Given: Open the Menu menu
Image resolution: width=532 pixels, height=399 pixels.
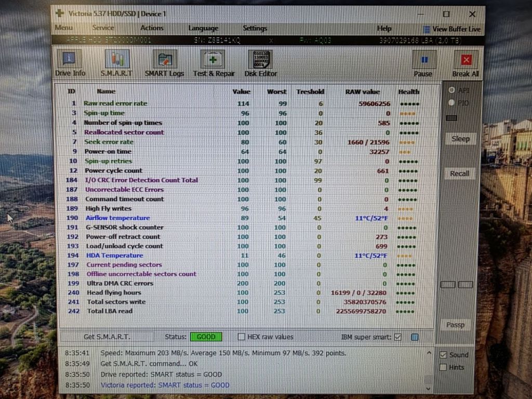Looking at the screenshot, I should point(64,28).
